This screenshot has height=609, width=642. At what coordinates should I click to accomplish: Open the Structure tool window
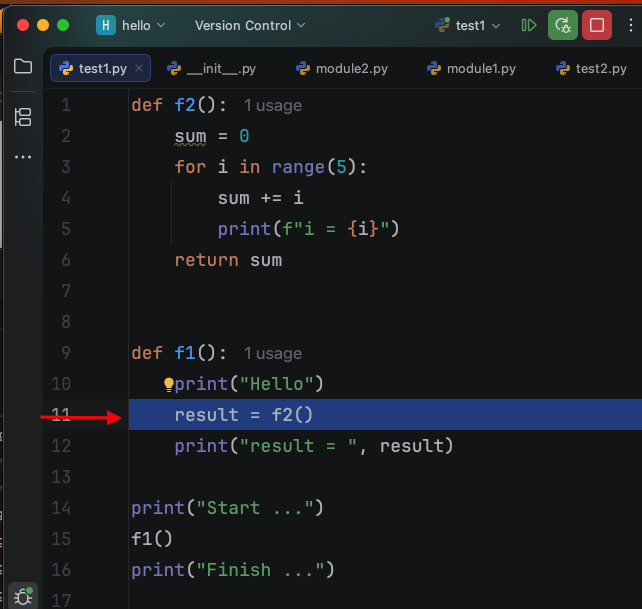coord(22,116)
